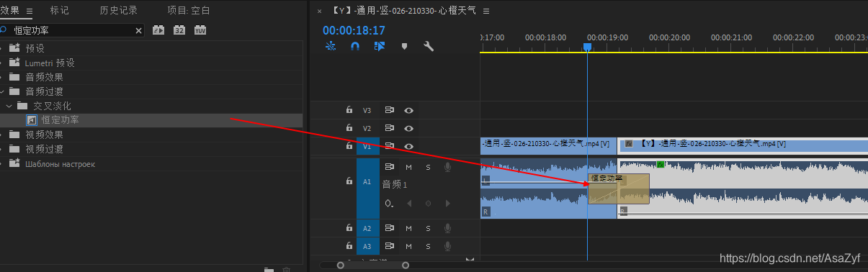
Task: Open the timeline sequence panel menu
Action: coord(486,11)
